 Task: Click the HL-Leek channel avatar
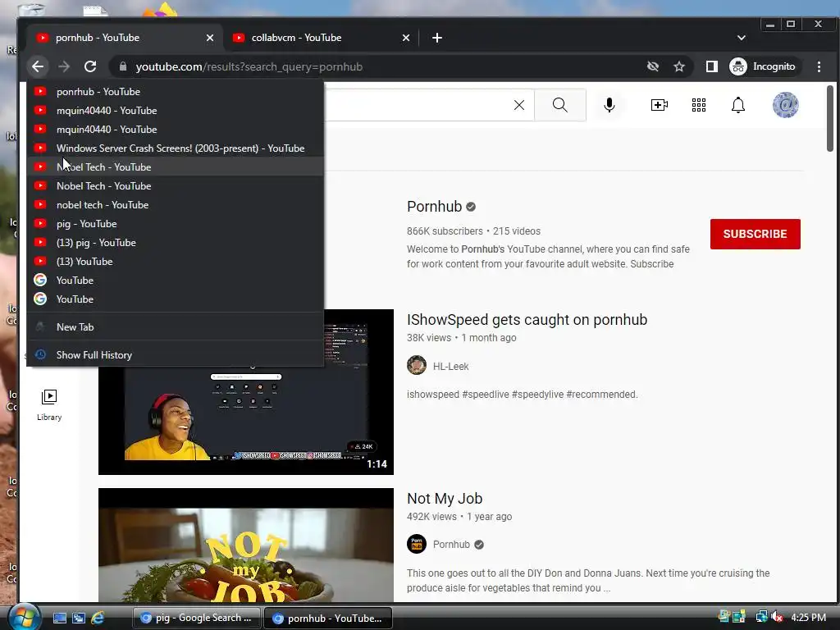[416, 365]
